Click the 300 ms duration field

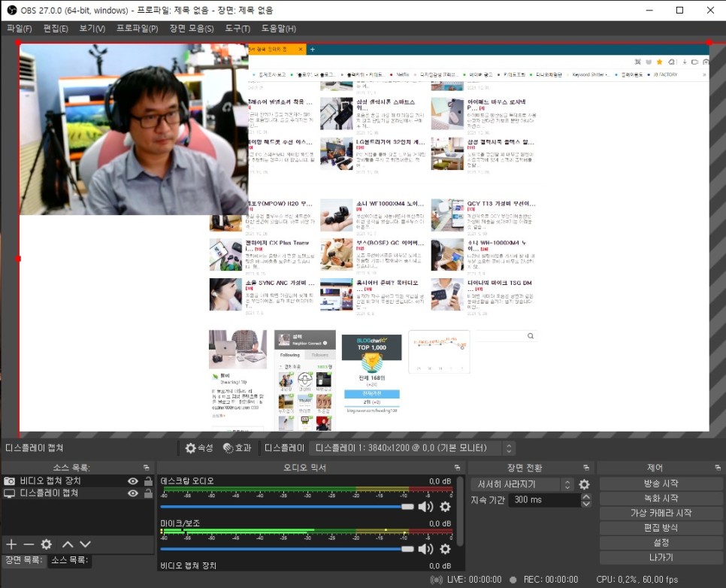tap(545, 500)
